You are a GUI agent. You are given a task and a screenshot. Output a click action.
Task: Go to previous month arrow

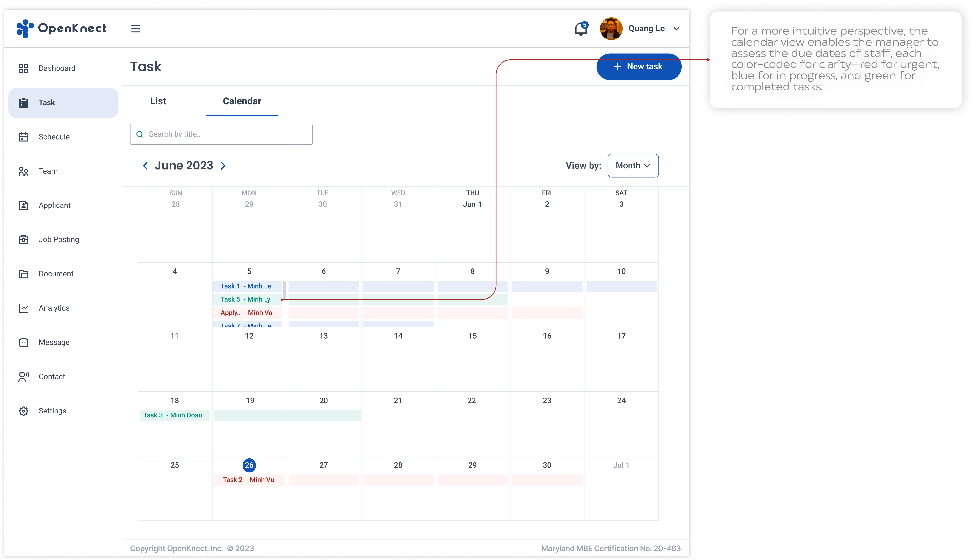click(145, 166)
